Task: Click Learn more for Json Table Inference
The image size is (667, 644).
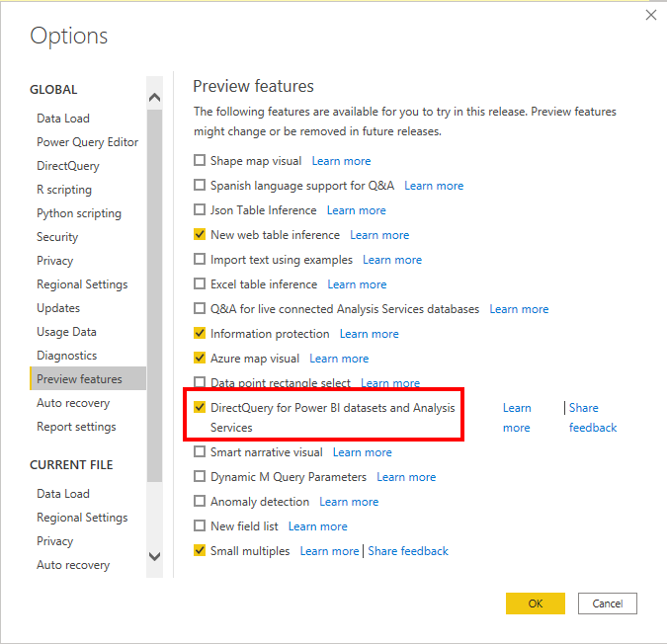Action: click(356, 210)
